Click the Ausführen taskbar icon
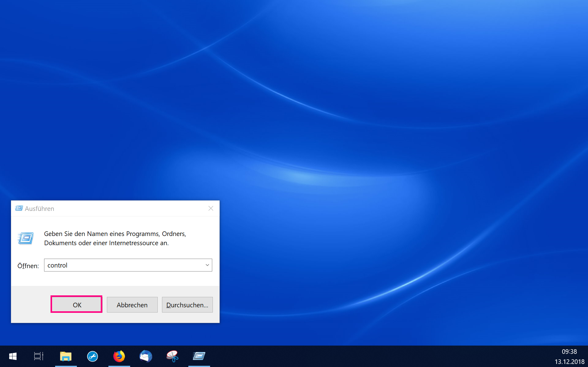 click(199, 356)
